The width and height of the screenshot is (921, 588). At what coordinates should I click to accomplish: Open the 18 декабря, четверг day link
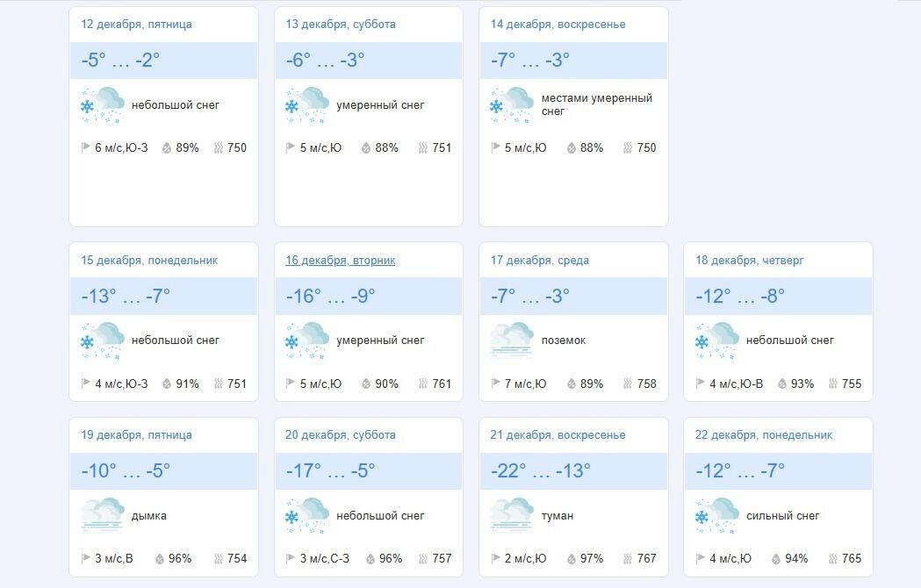pyautogui.click(x=749, y=261)
